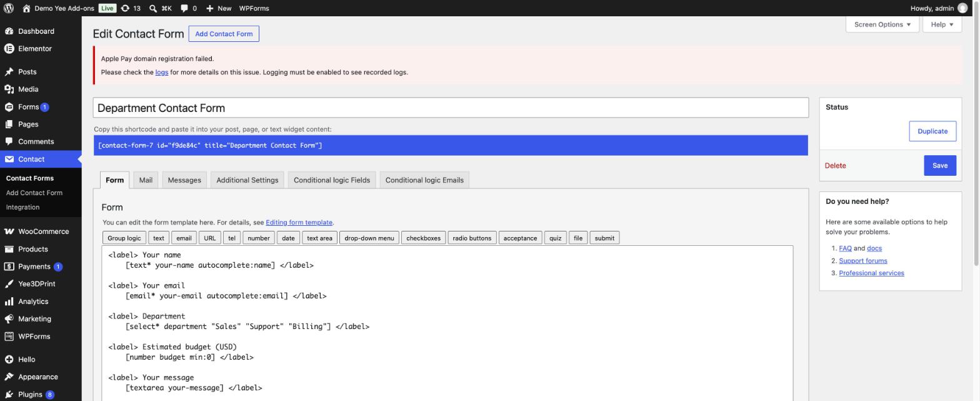Insert a radio buttons tag
The width and height of the screenshot is (980, 401).
(x=472, y=238)
